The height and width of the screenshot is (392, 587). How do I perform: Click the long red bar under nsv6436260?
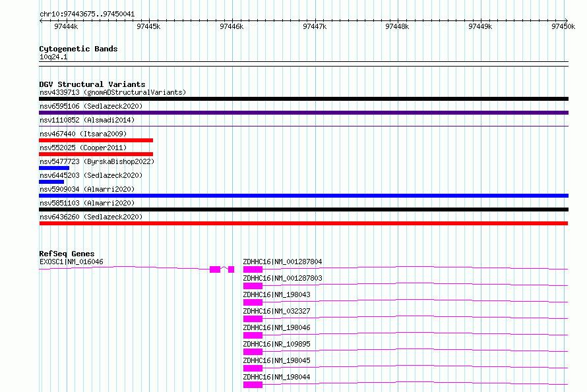(303, 223)
